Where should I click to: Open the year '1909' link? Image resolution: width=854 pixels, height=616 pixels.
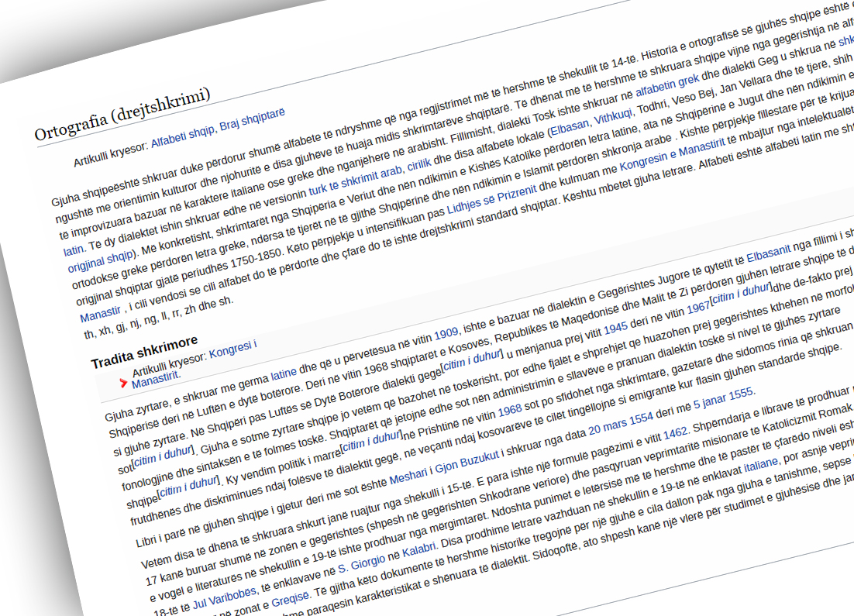click(446, 332)
